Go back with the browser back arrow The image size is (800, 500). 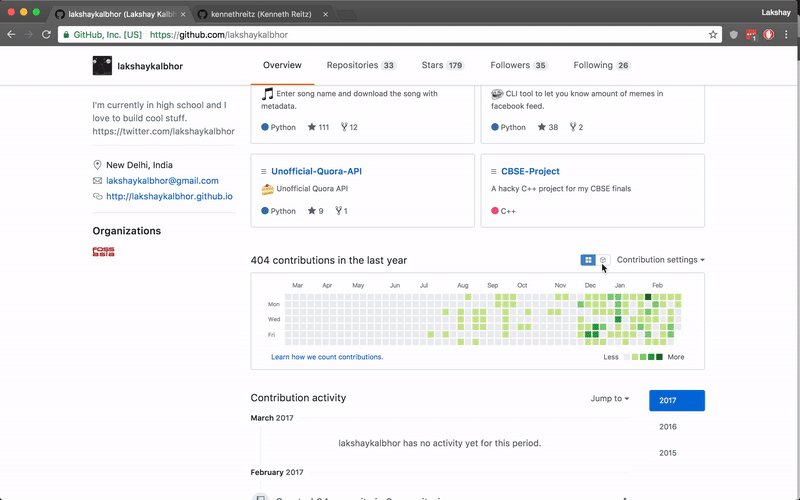[11, 35]
